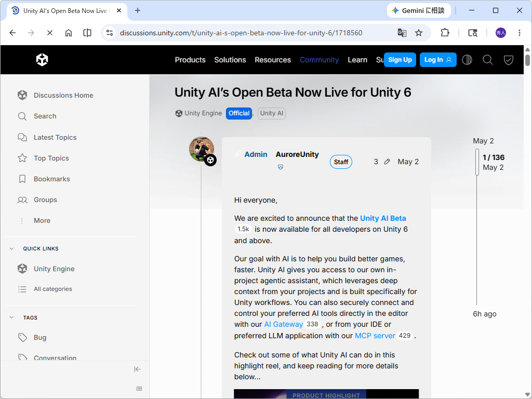Open the Resources menu
This screenshot has height=399, width=532.
[273, 60]
